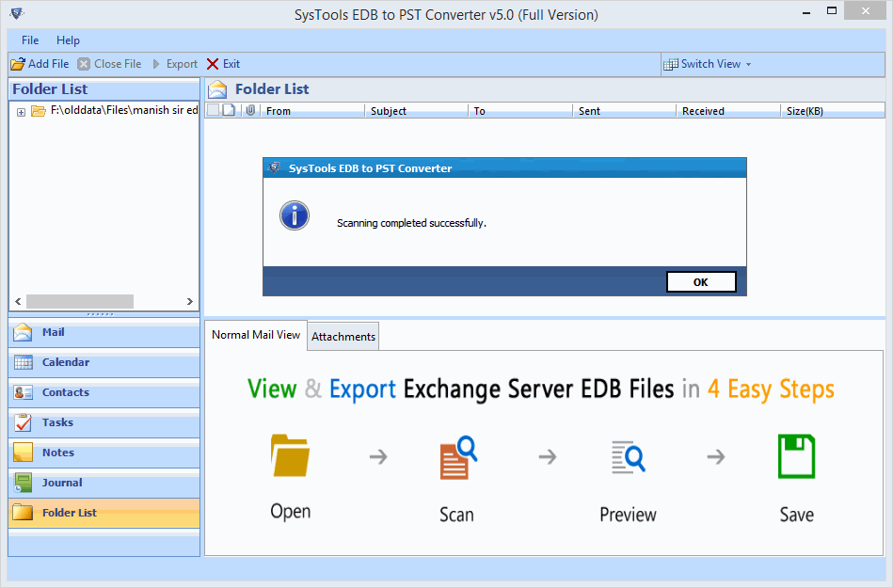Open the Notes section
The height and width of the screenshot is (588, 893).
104,453
